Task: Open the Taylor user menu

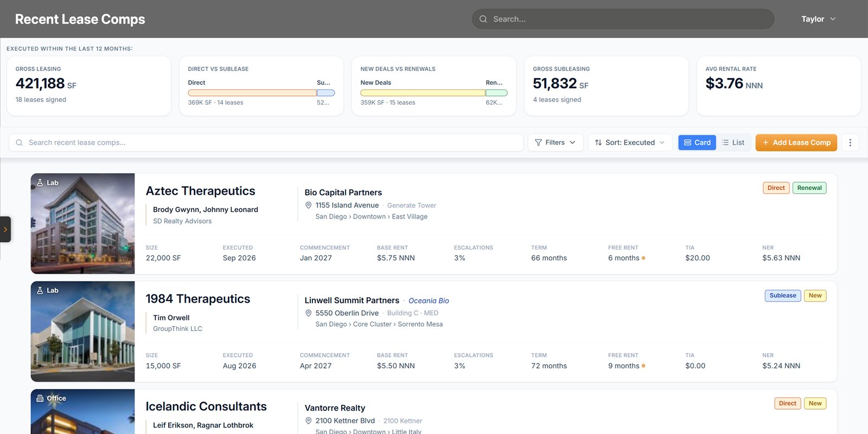Action: point(819,19)
